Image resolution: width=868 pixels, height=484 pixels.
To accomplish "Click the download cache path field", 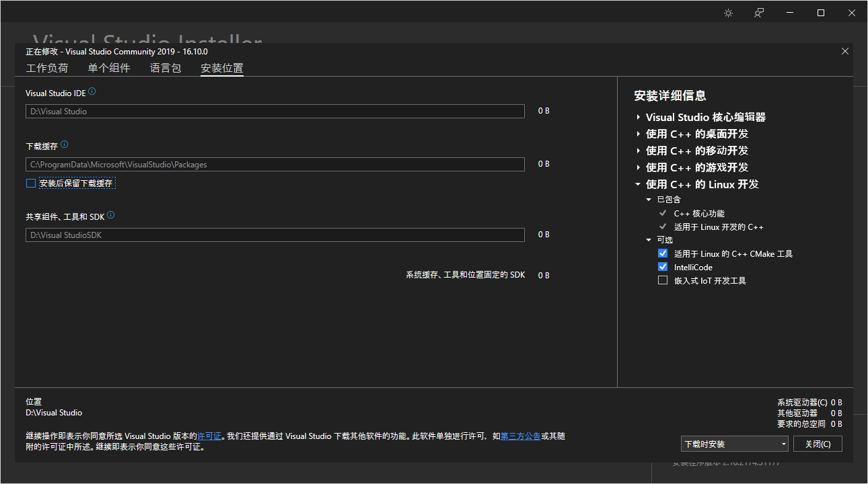I will [x=275, y=165].
